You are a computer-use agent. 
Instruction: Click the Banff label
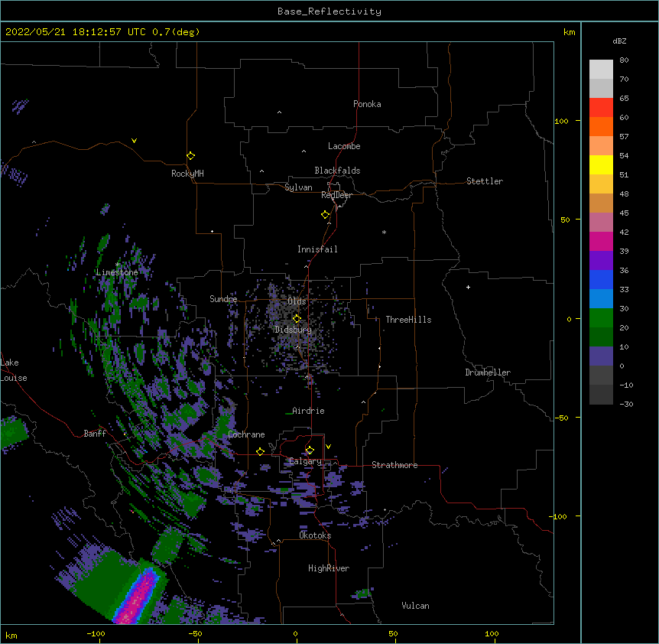pos(95,434)
